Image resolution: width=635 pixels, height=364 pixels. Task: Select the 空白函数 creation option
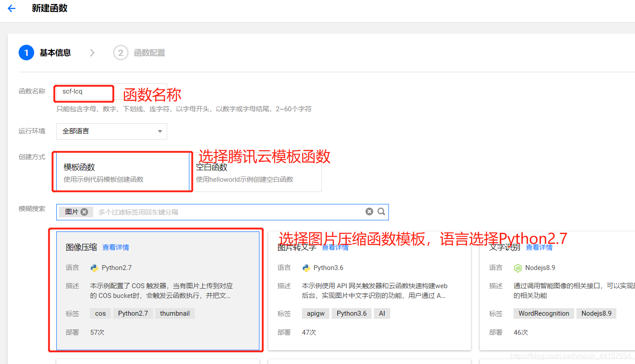pyautogui.click(x=257, y=172)
